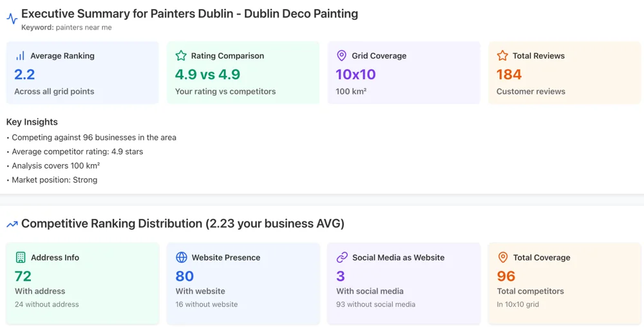
Task: Click the 184 total reviews number
Action: (x=509, y=75)
